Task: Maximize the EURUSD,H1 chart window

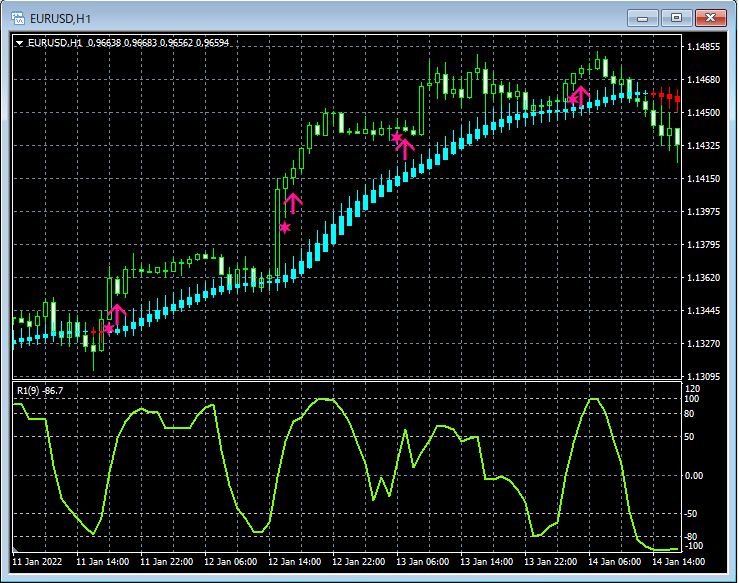Action: (677, 18)
